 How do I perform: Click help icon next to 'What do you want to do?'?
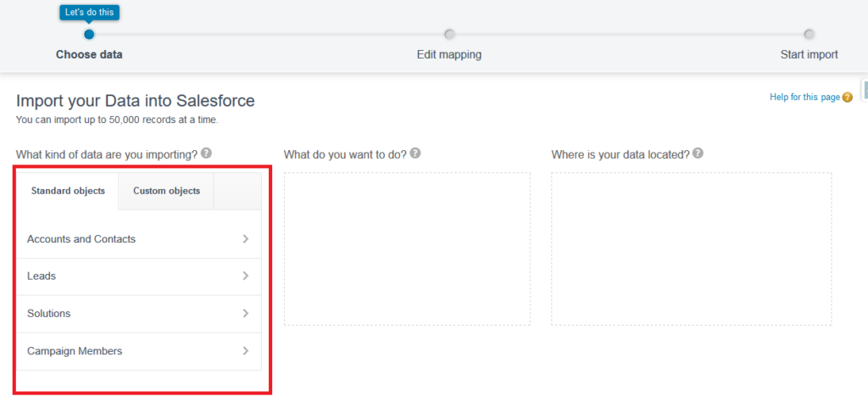415,153
